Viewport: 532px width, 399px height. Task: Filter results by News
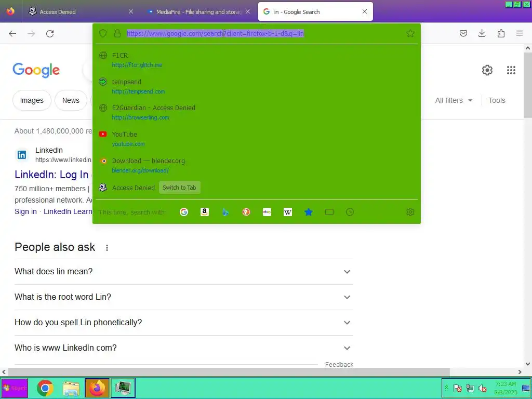tap(71, 100)
